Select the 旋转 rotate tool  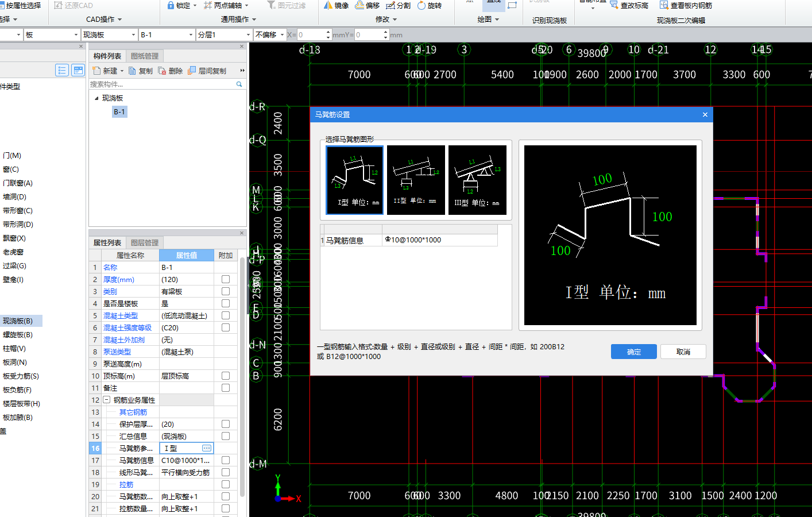click(x=429, y=5)
